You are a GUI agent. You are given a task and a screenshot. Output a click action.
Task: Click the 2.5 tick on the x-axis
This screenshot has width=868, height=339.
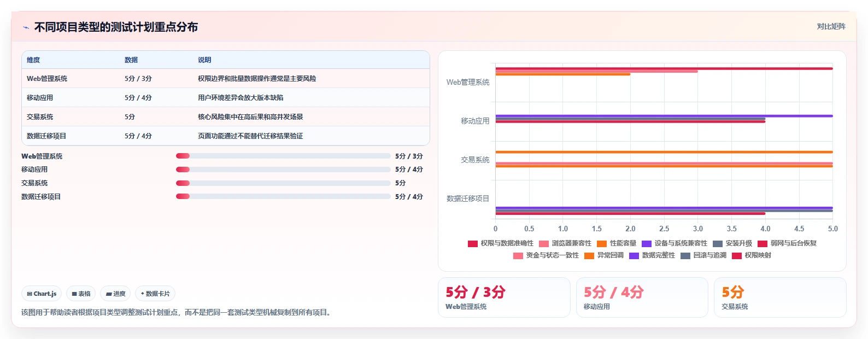click(664, 229)
